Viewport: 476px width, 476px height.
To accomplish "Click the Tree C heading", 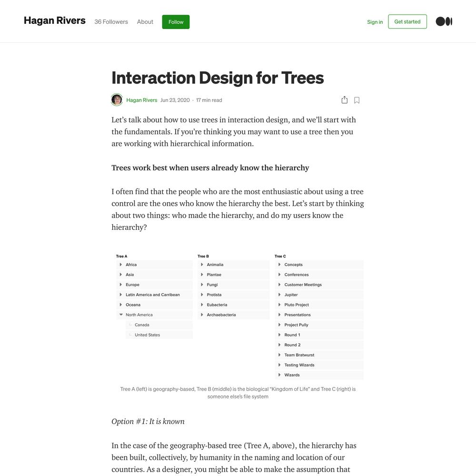I will pyautogui.click(x=280, y=256).
